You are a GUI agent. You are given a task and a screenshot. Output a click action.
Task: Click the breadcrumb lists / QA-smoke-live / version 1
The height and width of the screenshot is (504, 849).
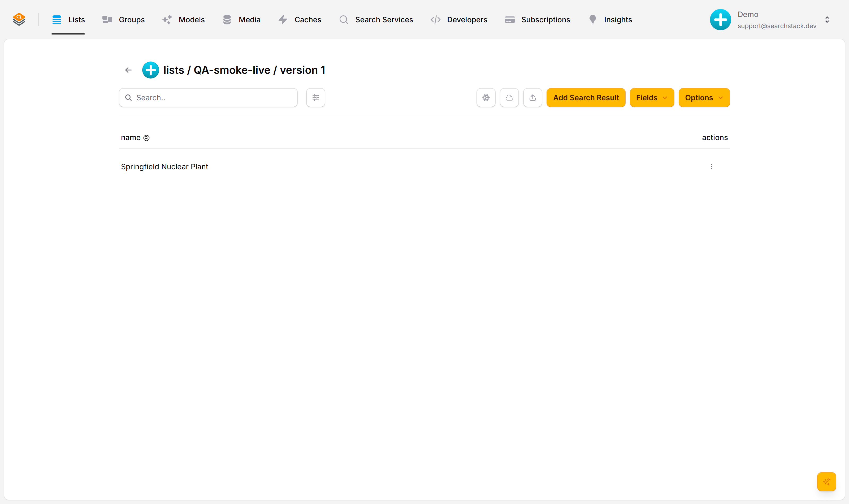244,70
